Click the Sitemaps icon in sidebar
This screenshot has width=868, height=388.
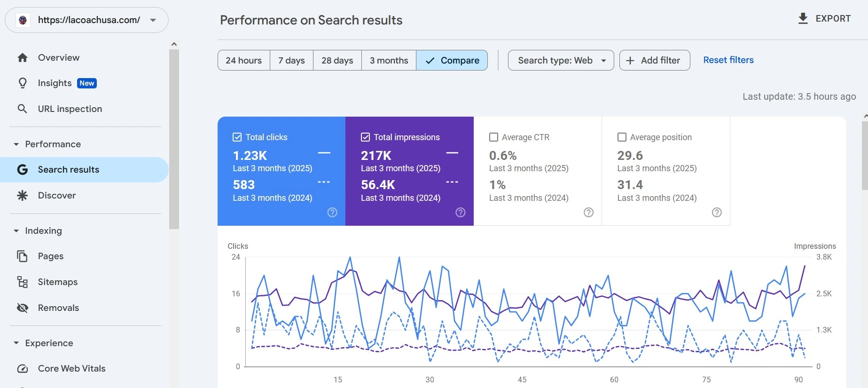tap(23, 282)
